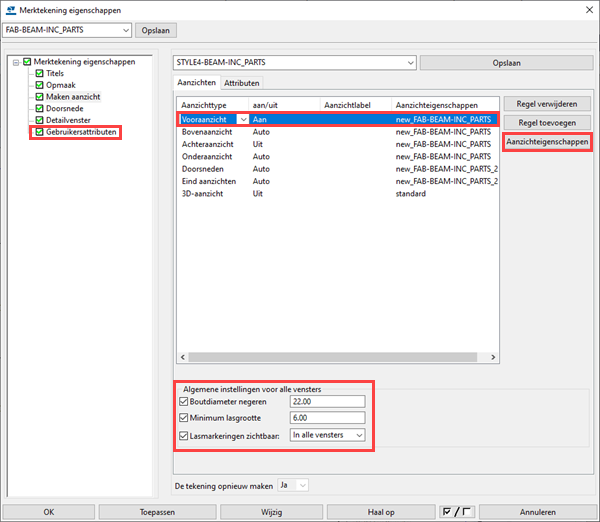Image resolution: width=600 pixels, height=522 pixels.
Task: Click the top-left Opslaan button
Action: click(x=156, y=30)
